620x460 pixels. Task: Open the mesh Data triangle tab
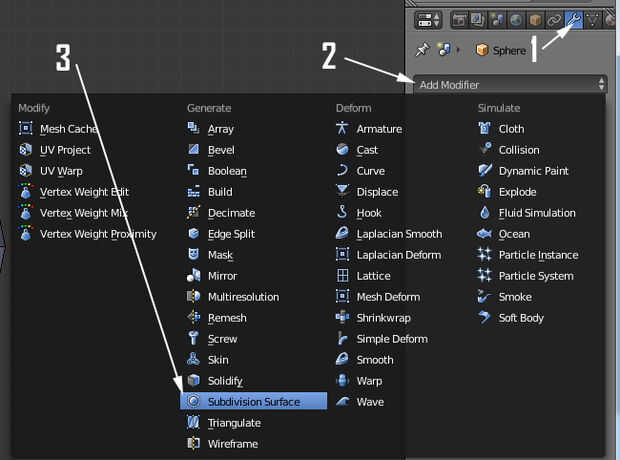click(593, 19)
